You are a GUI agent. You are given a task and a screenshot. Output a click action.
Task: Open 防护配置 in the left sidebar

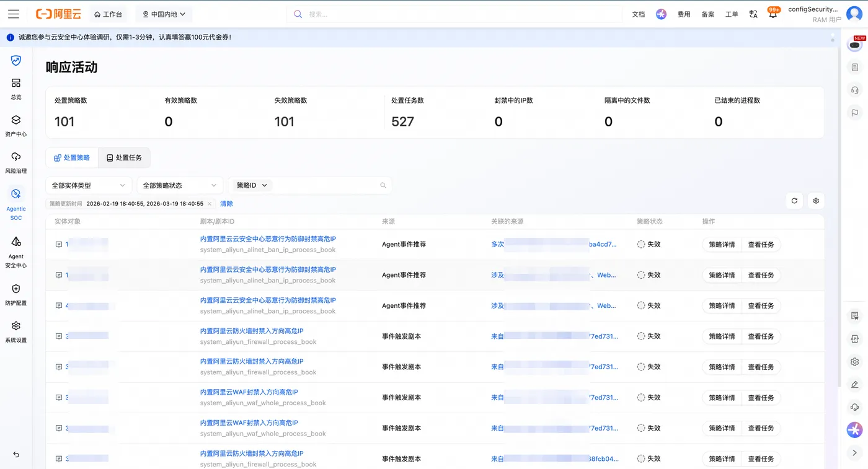click(16, 295)
